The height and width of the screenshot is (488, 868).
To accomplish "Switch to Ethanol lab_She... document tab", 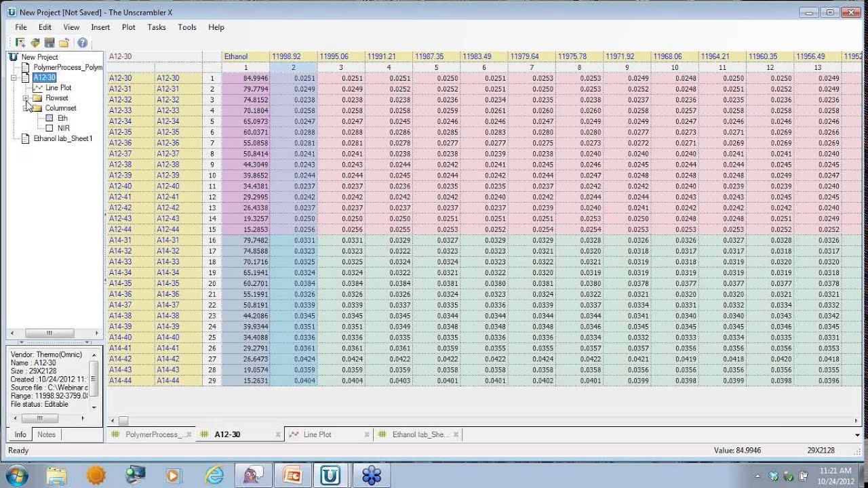I will [420, 434].
